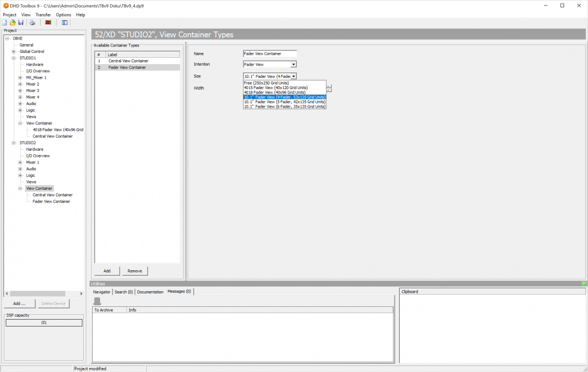588x372 pixels.
Task: Click the green device transfer toolbar icon
Action: click(x=48, y=23)
